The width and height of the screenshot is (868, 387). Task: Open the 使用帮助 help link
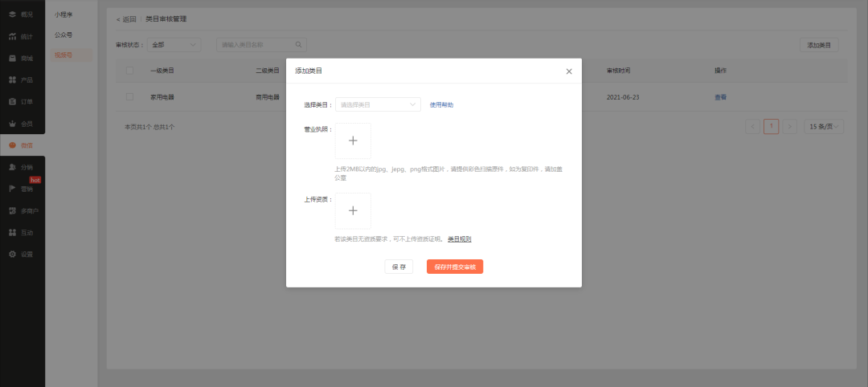pyautogui.click(x=441, y=104)
